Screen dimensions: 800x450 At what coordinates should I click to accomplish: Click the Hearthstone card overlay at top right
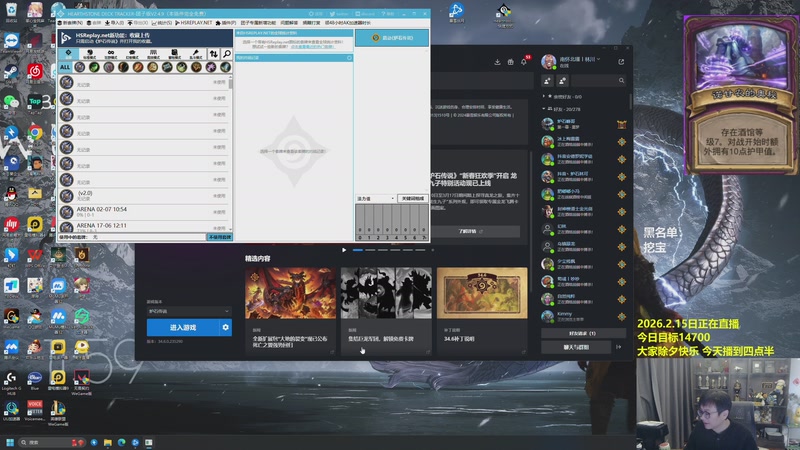click(x=740, y=95)
